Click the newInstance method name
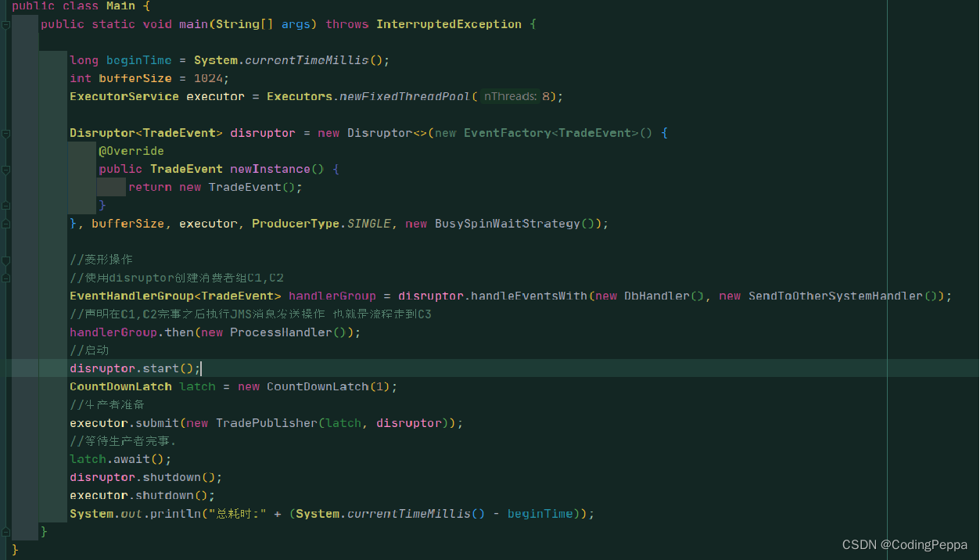 [x=270, y=169]
